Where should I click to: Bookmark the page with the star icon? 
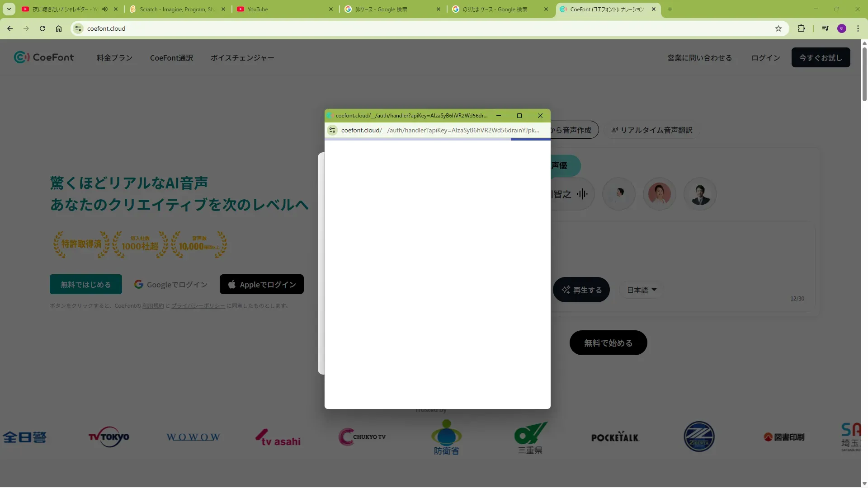click(778, 28)
